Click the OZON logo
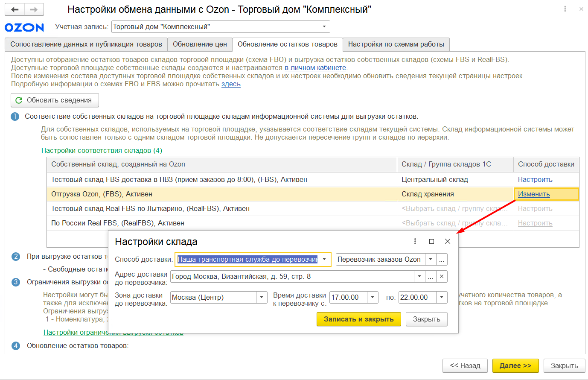Image resolution: width=588 pixels, height=380 pixels. [x=24, y=27]
